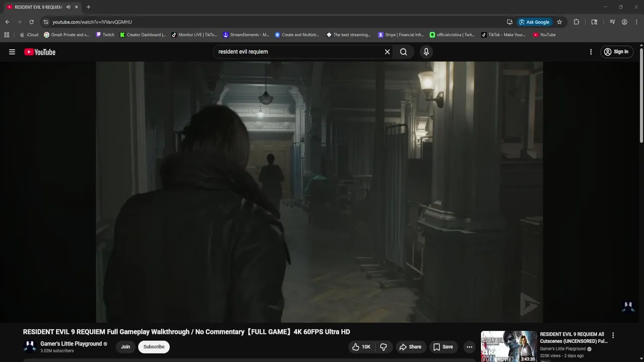Open Gamer's Little Playground channel name link
644x362 pixels.
coord(71,344)
